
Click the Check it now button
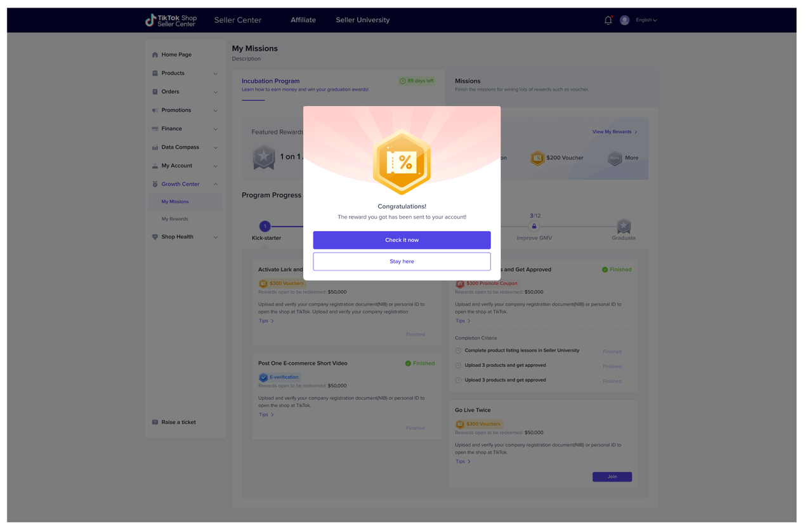[x=402, y=240]
